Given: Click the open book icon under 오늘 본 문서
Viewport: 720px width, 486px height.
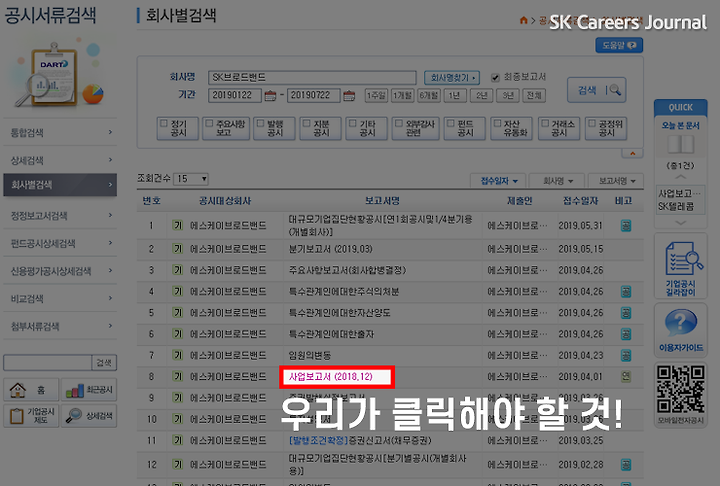Looking at the screenshot, I should click(x=681, y=144).
